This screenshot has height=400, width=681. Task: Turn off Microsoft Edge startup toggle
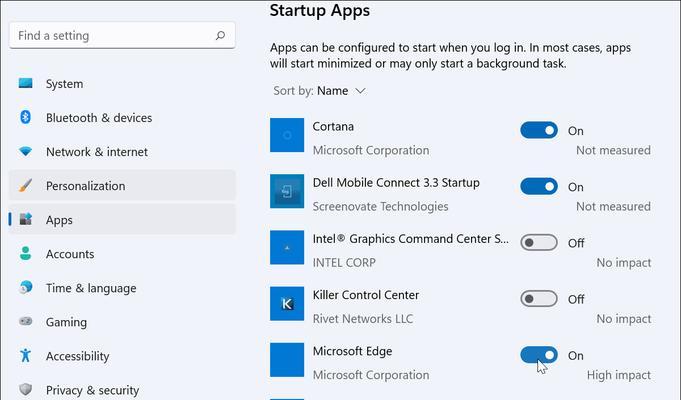click(x=539, y=355)
